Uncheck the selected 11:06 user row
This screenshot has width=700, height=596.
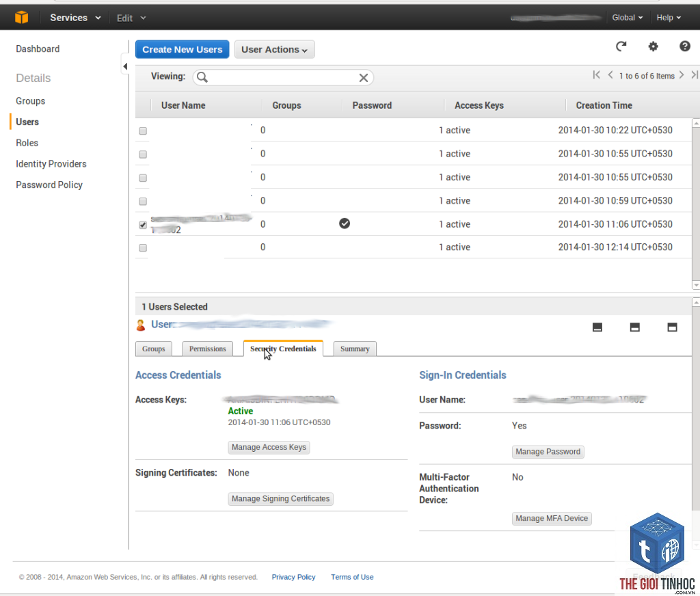click(x=143, y=225)
